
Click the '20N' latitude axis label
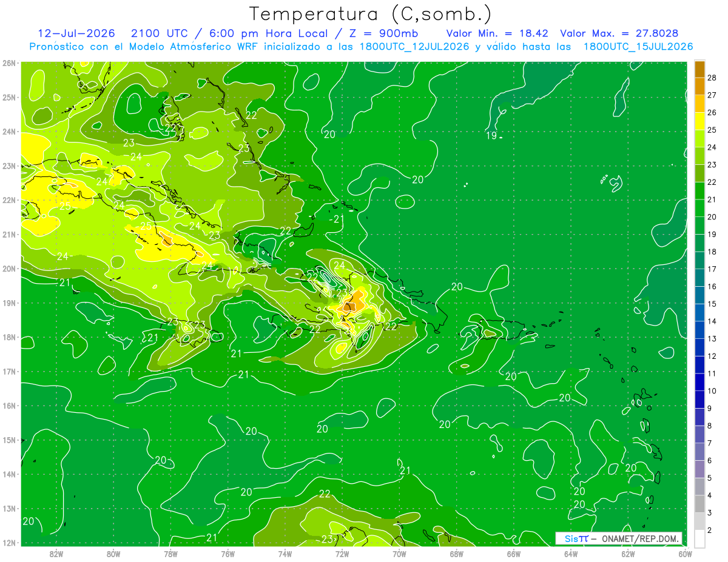[8, 269]
